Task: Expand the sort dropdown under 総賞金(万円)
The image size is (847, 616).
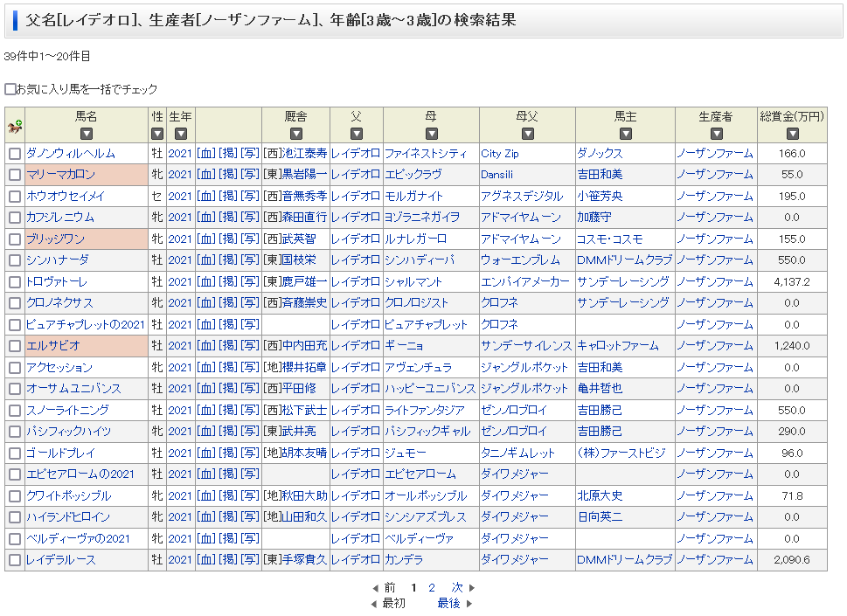Action: click(792, 134)
